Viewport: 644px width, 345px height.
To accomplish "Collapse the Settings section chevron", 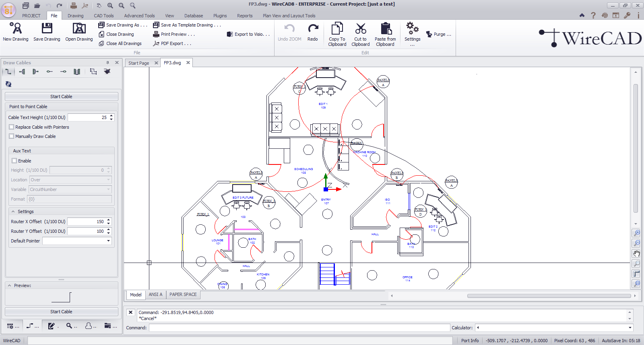I will [x=13, y=212].
